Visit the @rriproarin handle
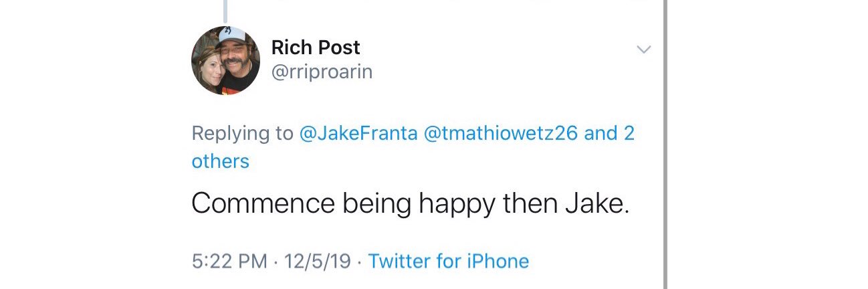 point(322,72)
